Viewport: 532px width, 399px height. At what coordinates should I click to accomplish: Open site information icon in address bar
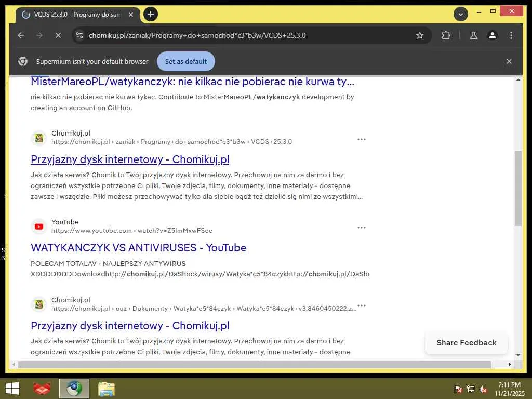point(79,35)
